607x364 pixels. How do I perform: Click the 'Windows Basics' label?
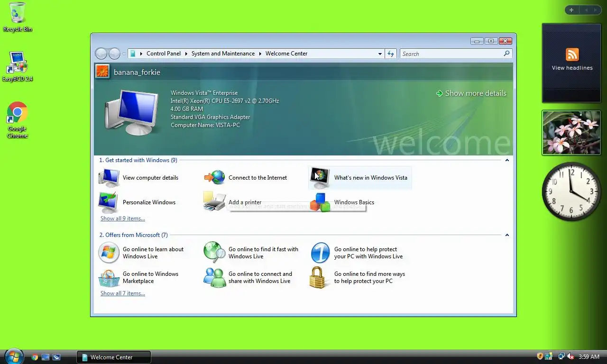(x=354, y=202)
